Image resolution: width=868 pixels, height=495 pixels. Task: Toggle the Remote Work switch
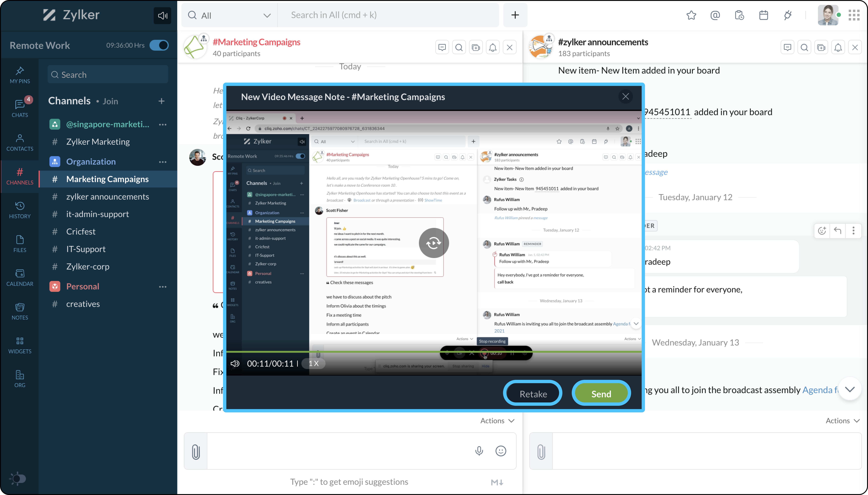(159, 45)
